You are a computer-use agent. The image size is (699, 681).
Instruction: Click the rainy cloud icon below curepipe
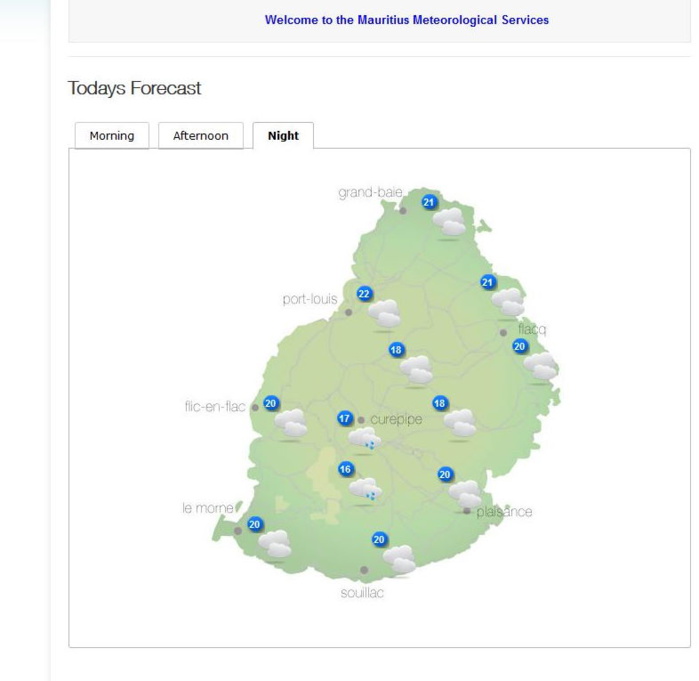pyautogui.click(x=363, y=439)
